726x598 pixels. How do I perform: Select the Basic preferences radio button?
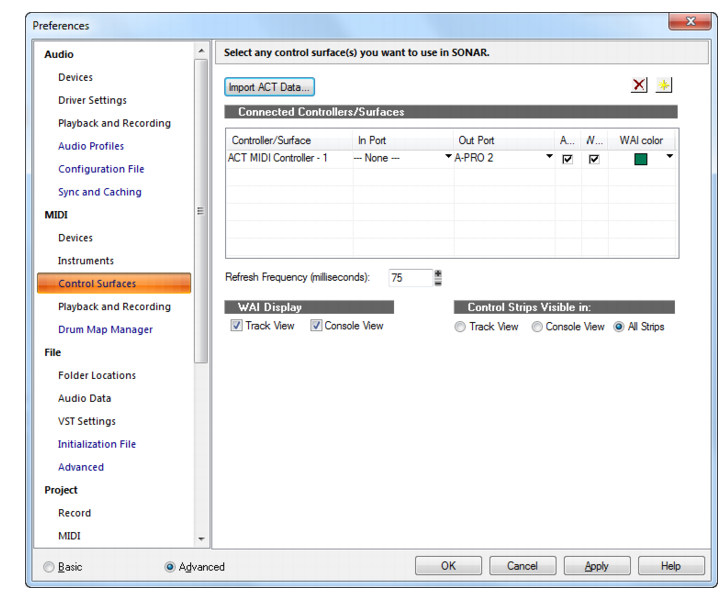(49, 567)
